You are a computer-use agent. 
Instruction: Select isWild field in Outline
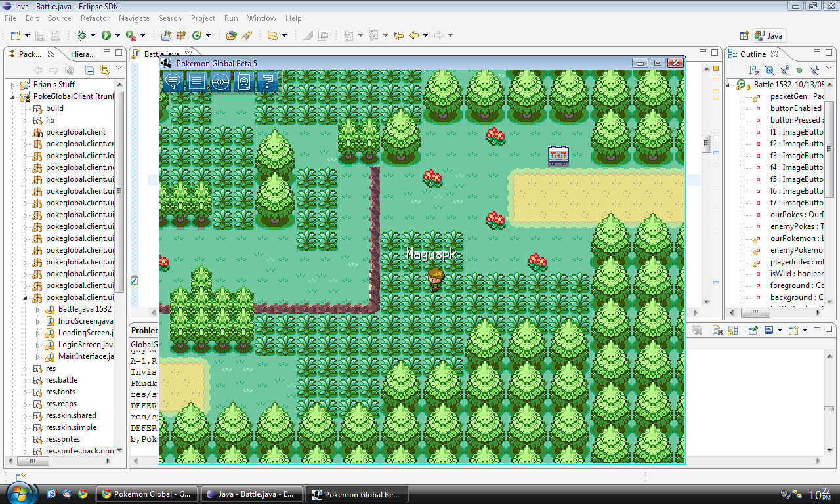click(790, 274)
